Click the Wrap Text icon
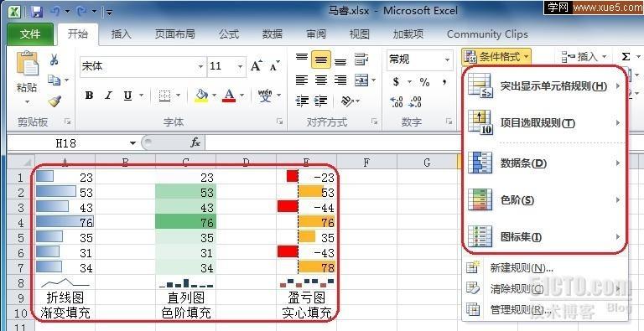 pos(361,59)
